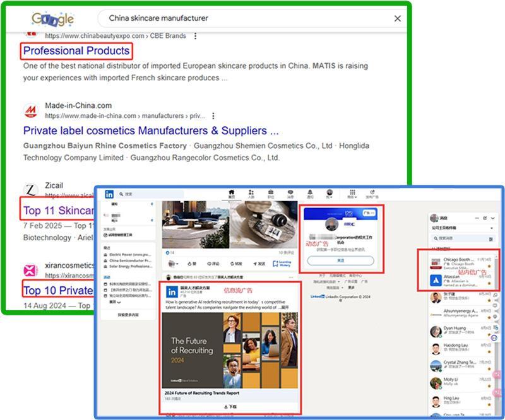Open the LinkedIn apps grid icon
Viewport: 505px width, 420px height.
(352, 194)
